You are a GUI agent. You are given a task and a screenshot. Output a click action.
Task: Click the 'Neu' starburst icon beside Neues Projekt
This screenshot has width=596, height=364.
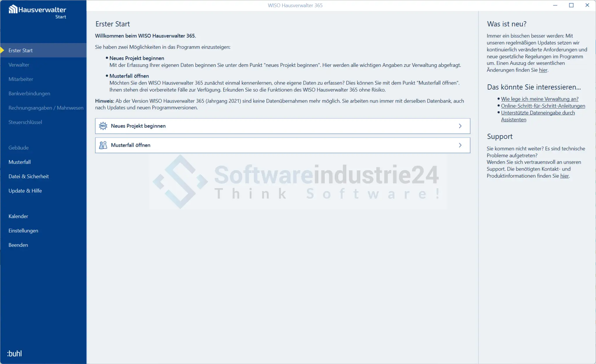click(x=103, y=126)
